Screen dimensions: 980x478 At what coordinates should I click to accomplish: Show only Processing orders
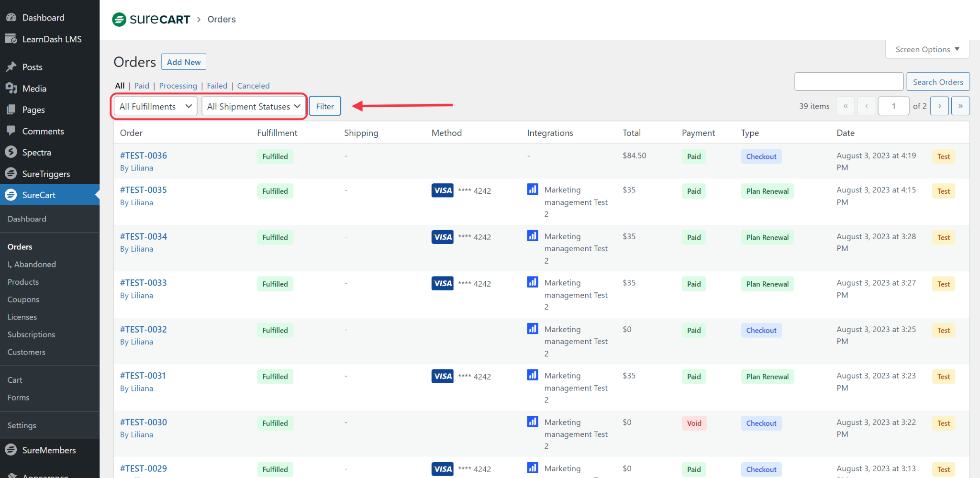pos(178,86)
